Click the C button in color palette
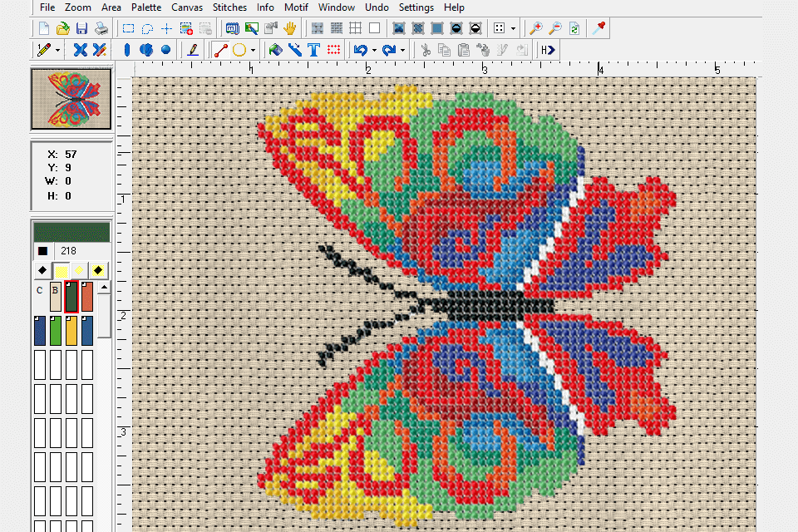The width and height of the screenshot is (798, 532). [40, 291]
